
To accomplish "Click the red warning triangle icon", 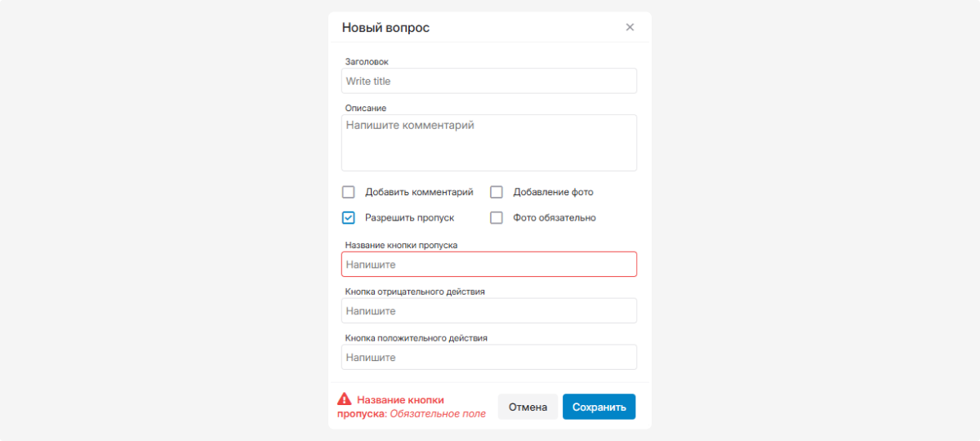I will click(345, 399).
